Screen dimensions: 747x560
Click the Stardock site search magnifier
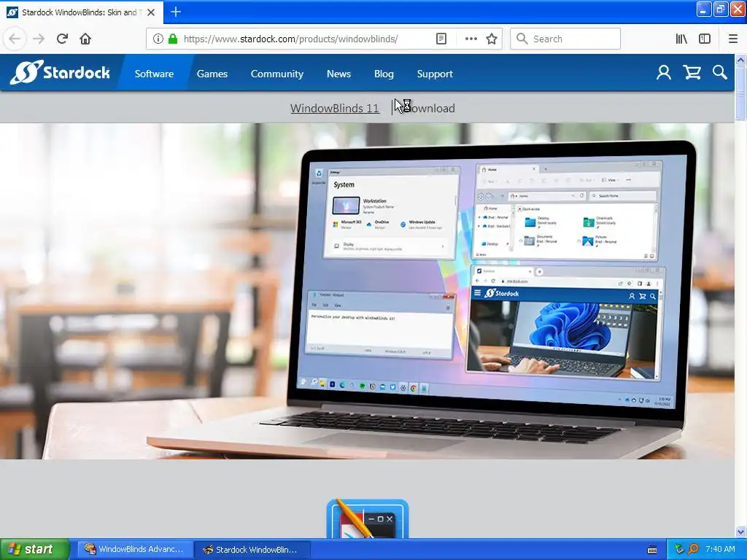click(x=720, y=72)
